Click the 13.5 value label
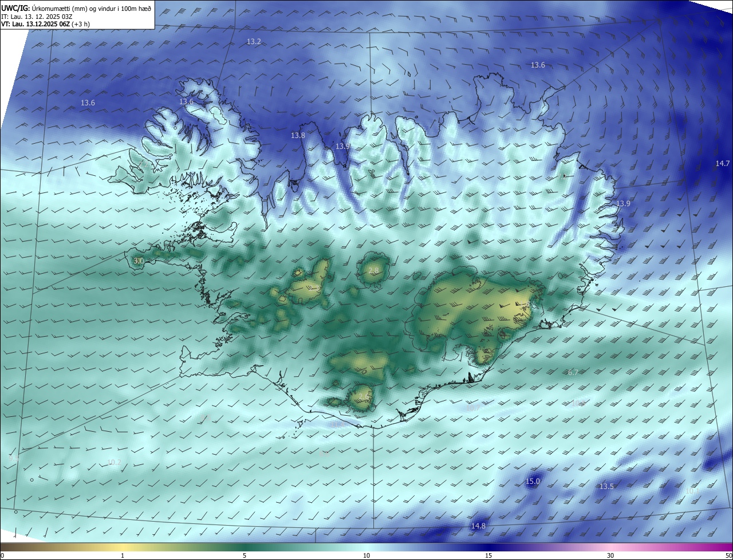Image resolution: width=733 pixels, height=560 pixels. 606,487
